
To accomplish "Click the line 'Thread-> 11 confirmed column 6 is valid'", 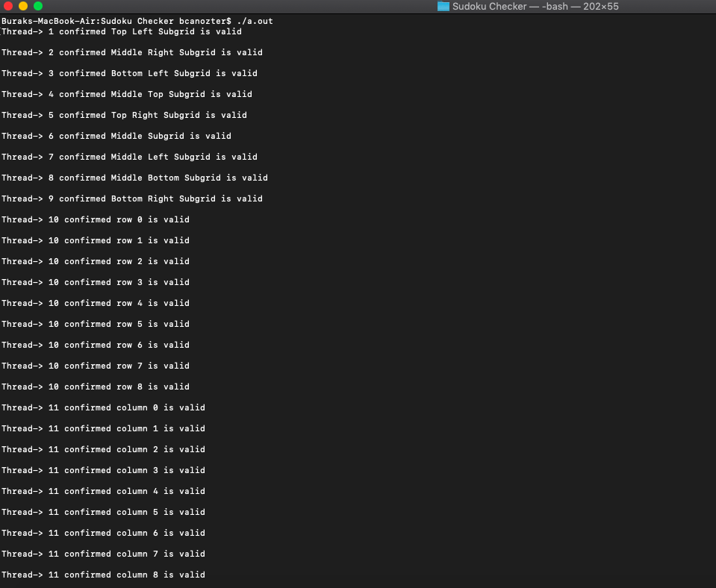I will 103,533.
